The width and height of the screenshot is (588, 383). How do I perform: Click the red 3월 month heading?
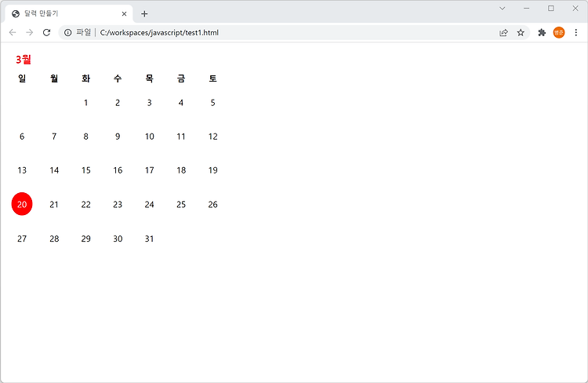[x=24, y=60]
